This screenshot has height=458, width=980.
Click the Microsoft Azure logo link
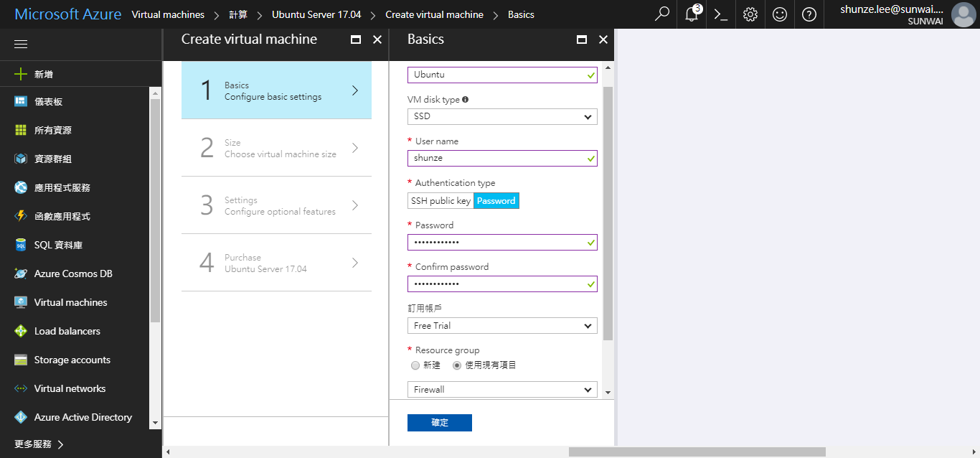pyautogui.click(x=68, y=14)
